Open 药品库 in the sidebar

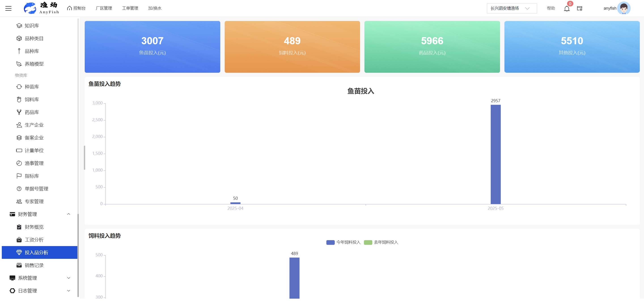tap(32, 112)
